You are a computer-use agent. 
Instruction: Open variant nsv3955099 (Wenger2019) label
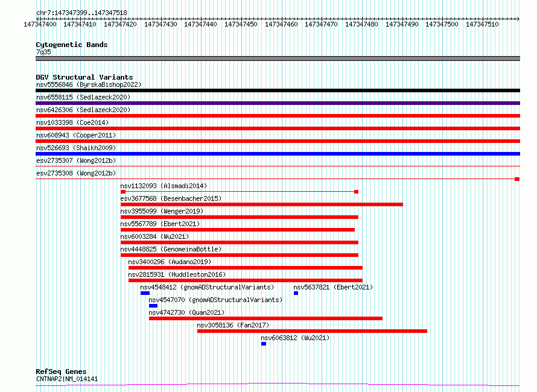(x=162, y=211)
